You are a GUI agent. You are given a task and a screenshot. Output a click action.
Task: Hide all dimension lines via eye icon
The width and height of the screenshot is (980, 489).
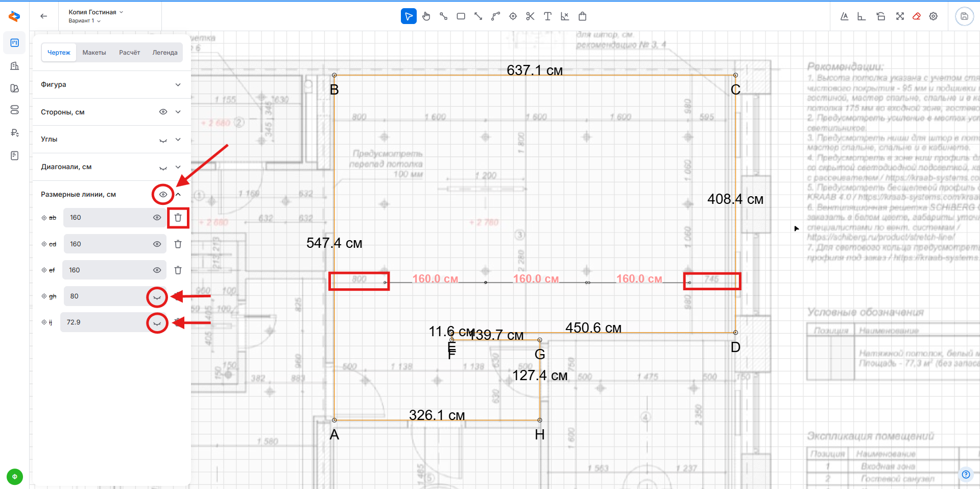pyautogui.click(x=163, y=195)
